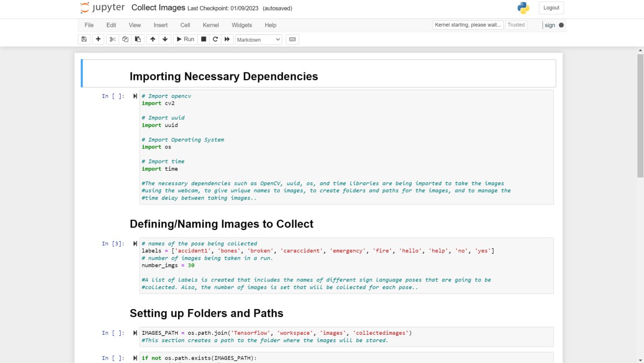Click the '#collected. Also, the number of images' comment line
Screen dimensions: 644x363
280,287
